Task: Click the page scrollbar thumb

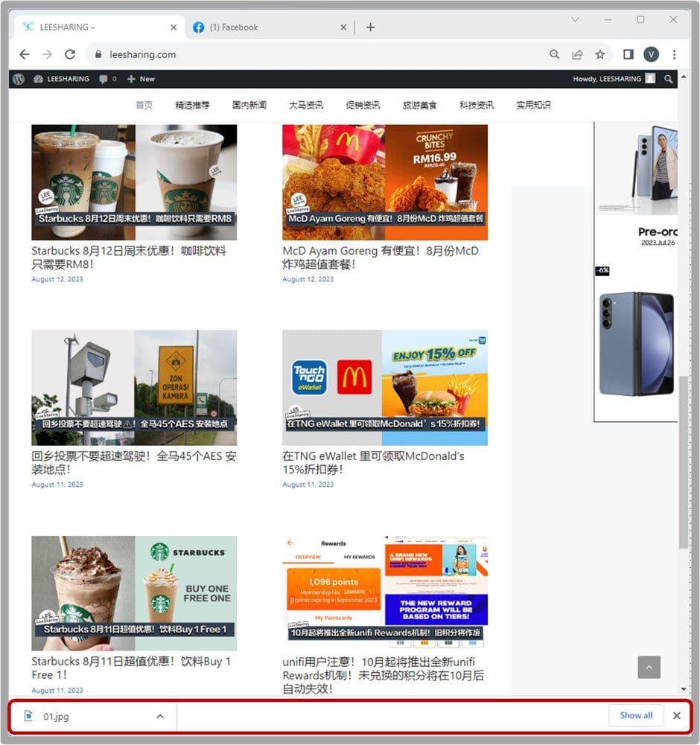Action: 684,462
